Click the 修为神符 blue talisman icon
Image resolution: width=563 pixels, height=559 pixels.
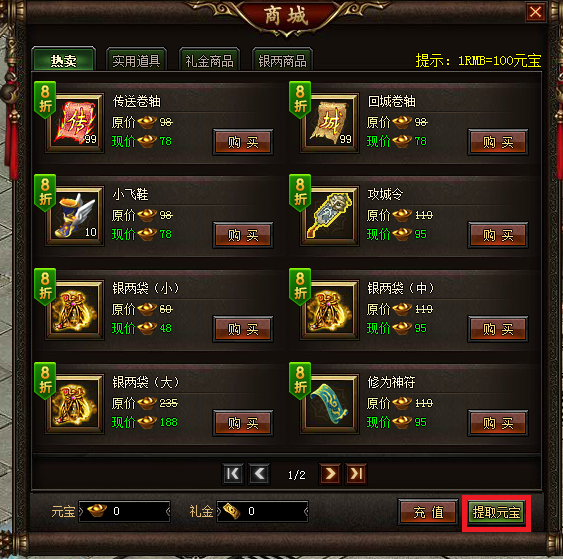tap(330, 404)
